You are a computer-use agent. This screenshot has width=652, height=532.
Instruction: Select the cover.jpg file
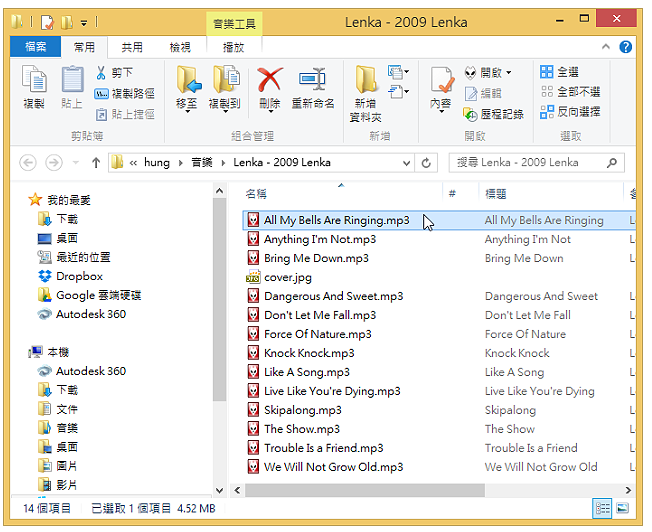(279, 277)
